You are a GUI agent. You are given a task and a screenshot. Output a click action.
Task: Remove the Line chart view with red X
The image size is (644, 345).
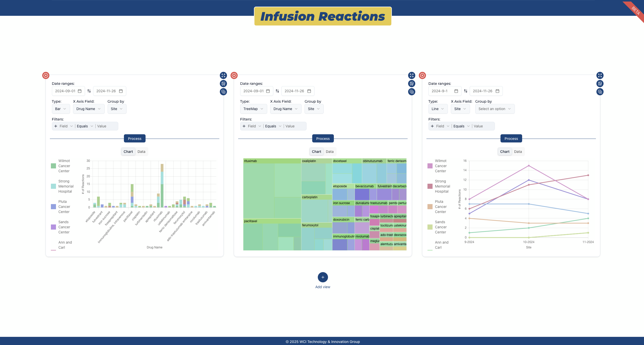tap(422, 75)
